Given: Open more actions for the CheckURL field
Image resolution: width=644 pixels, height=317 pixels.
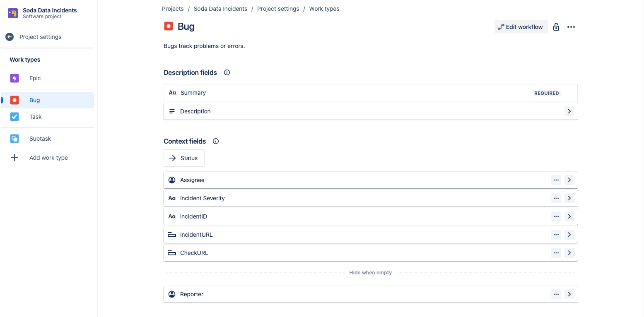Looking at the screenshot, I should point(556,253).
